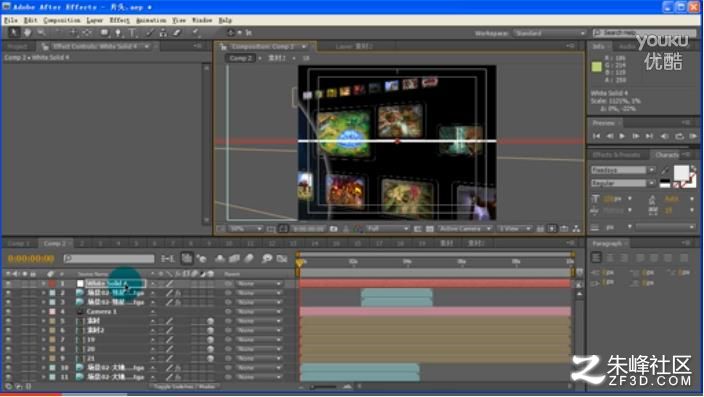Hide the Camera 1 layer eye
The image size is (704, 397).
(8, 311)
